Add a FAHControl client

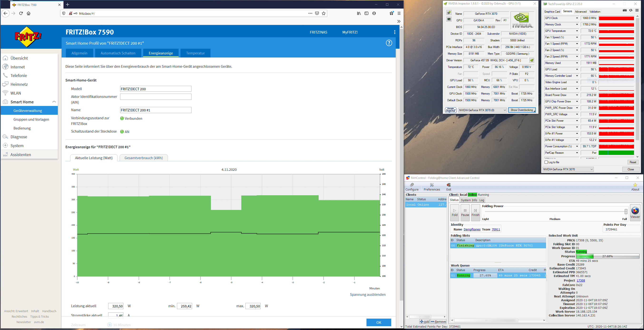click(x=424, y=321)
